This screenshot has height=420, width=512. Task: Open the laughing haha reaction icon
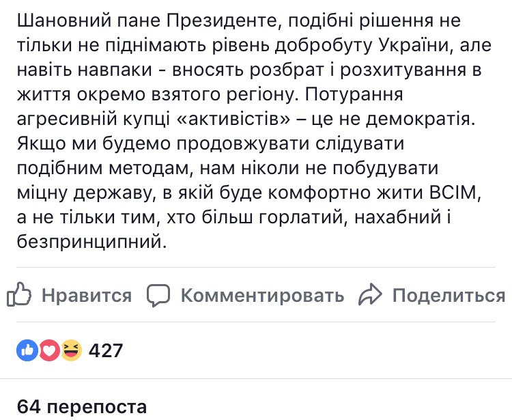(x=71, y=350)
